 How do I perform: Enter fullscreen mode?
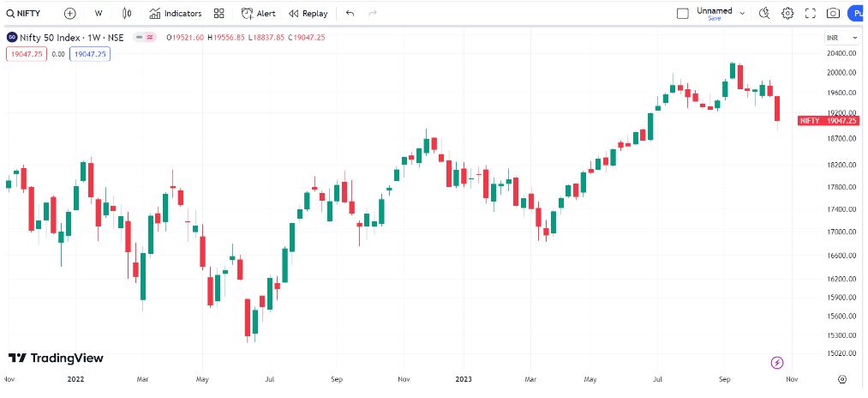[x=811, y=14]
